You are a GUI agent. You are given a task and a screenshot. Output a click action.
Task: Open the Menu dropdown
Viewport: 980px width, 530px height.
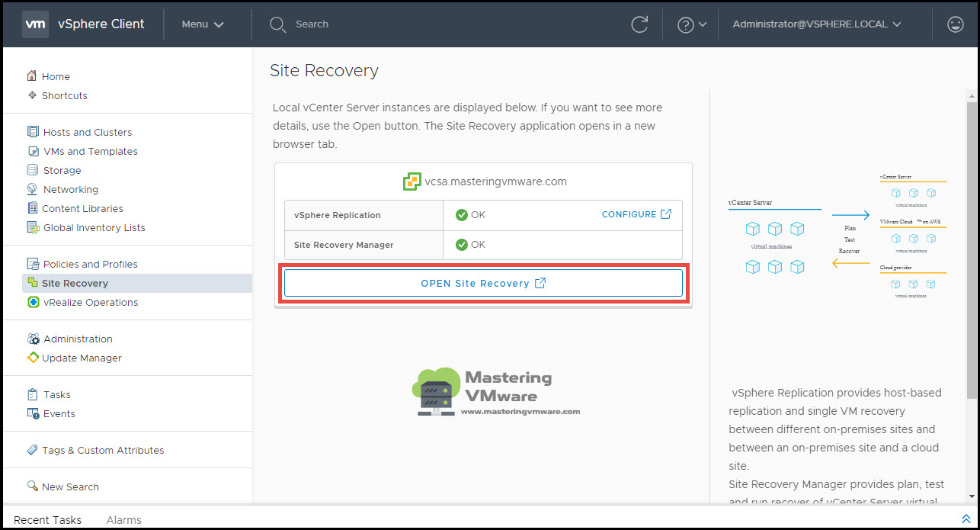203,24
